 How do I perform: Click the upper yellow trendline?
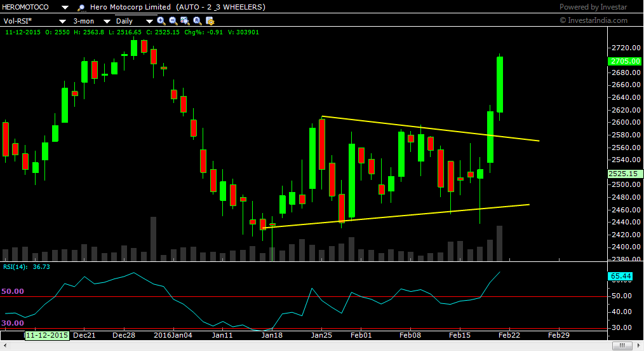430,128
